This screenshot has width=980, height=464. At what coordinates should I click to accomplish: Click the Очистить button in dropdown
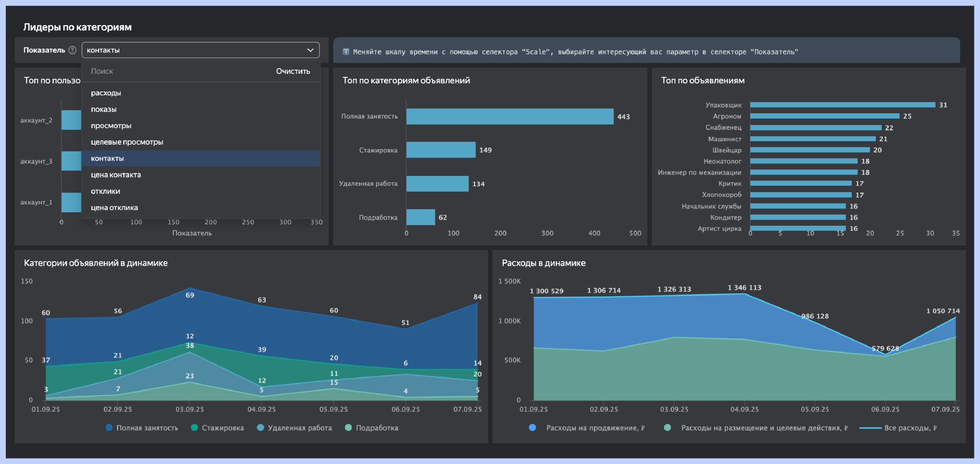293,71
